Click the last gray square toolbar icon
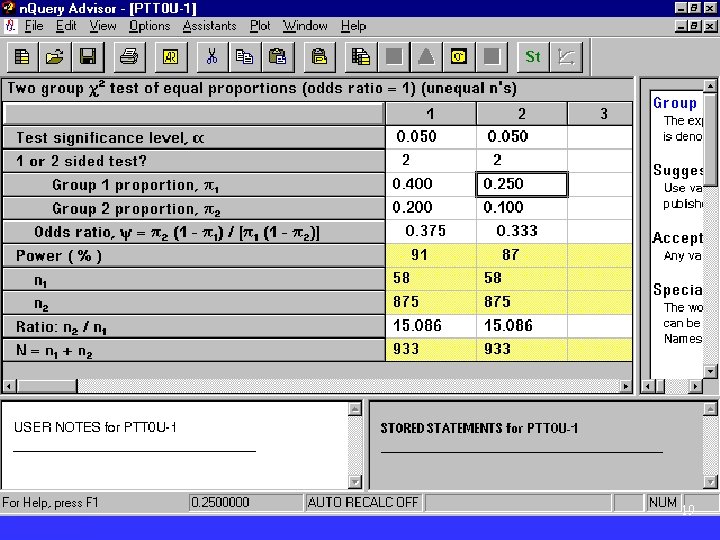720x540 pixels. (x=492, y=57)
